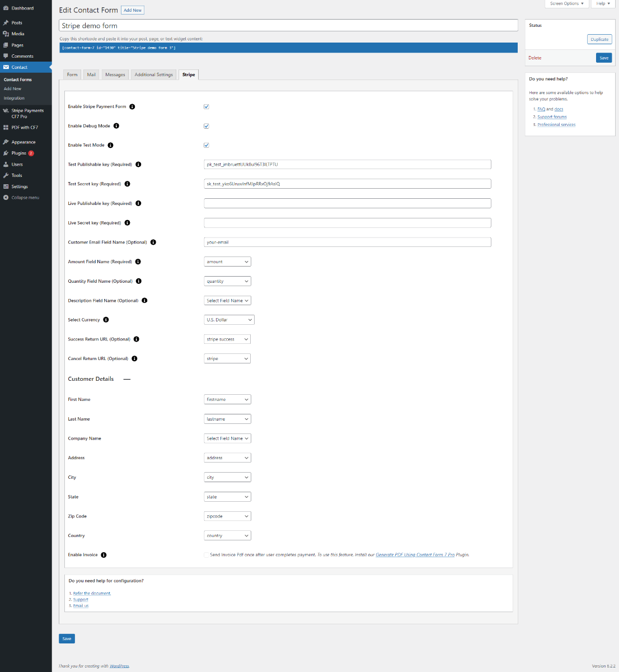Screen dimensions: 619x672
Task: Click info icon beside Enable Stripe Payment Form
Action: tap(132, 106)
